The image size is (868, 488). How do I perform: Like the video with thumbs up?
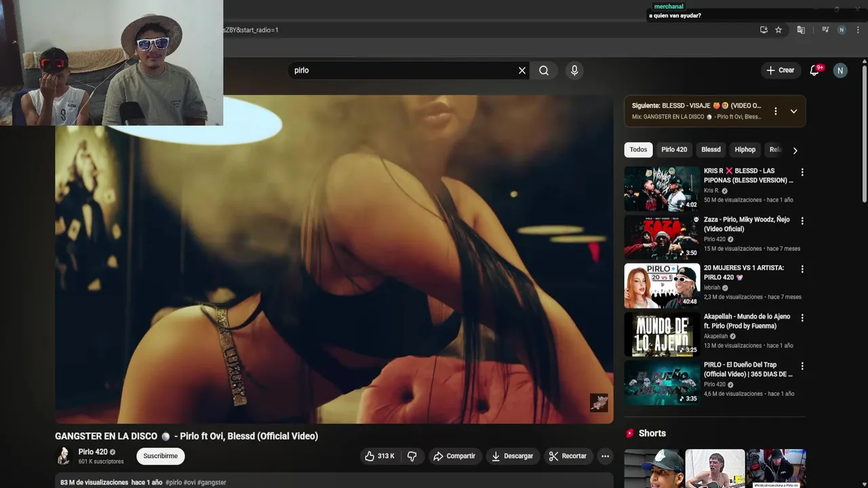380,456
